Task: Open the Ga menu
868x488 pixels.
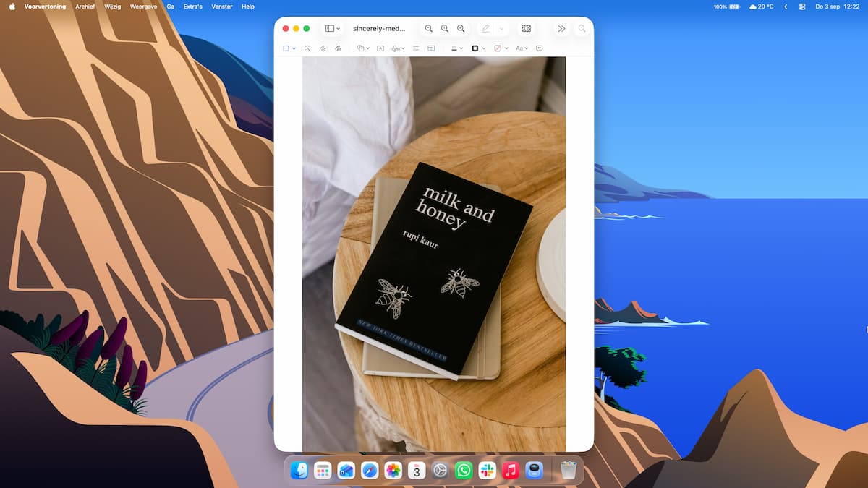Action: [171, 7]
